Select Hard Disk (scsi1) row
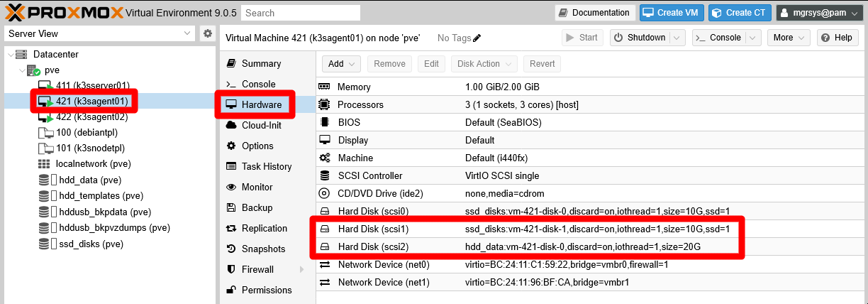The image size is (868, 304). pyautogui.click(x=591, y=229)
